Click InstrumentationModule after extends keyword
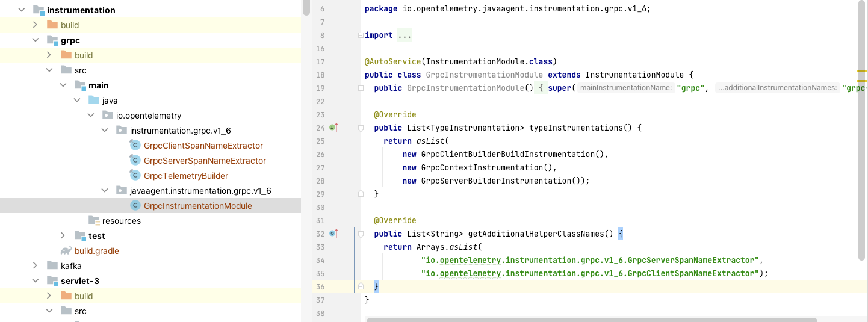 [634, 75]
